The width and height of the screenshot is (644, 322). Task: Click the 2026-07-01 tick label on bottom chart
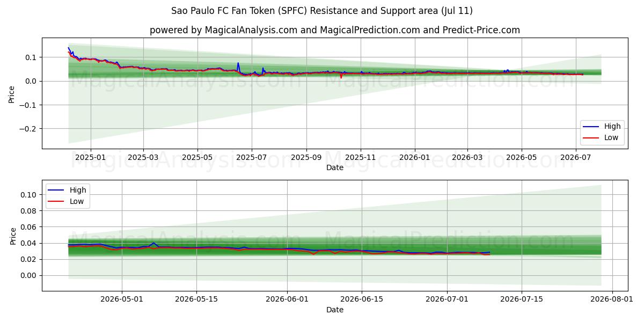[x=447, y=299]
